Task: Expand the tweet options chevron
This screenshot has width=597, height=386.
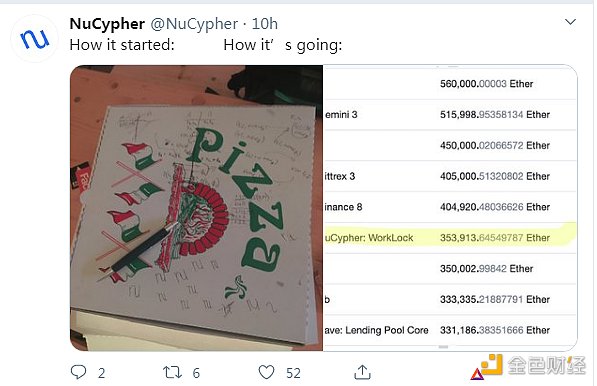Action: point(570,22)
